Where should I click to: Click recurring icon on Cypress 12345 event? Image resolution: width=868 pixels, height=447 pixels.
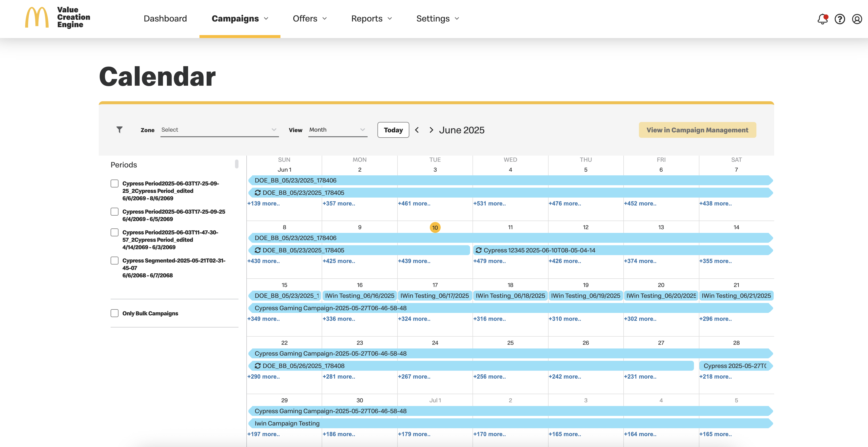[478, 250]
